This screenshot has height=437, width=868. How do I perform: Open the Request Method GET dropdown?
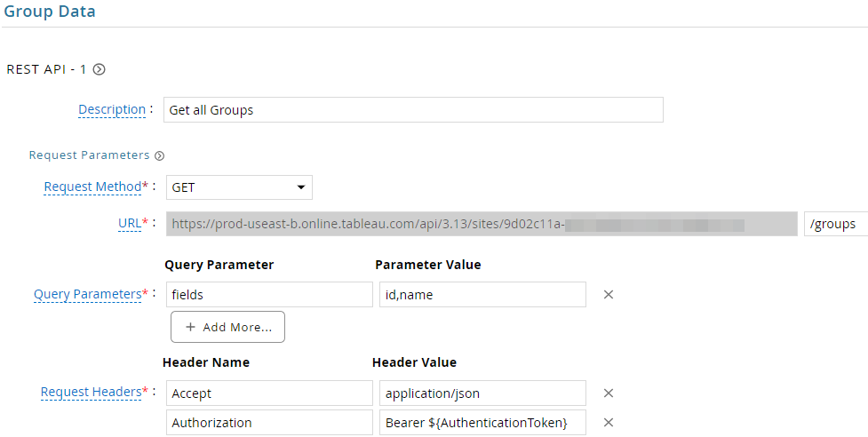[239, 187]
